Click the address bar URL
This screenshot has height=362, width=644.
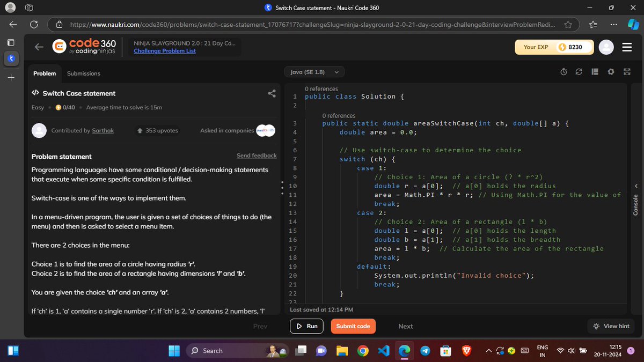pyautogui.click(x=313, y=25)
